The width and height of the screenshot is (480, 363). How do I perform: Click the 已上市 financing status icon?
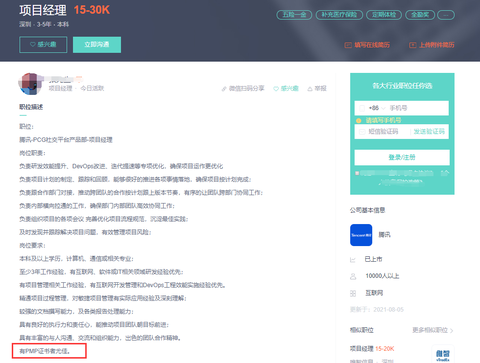tap(353, 259)
